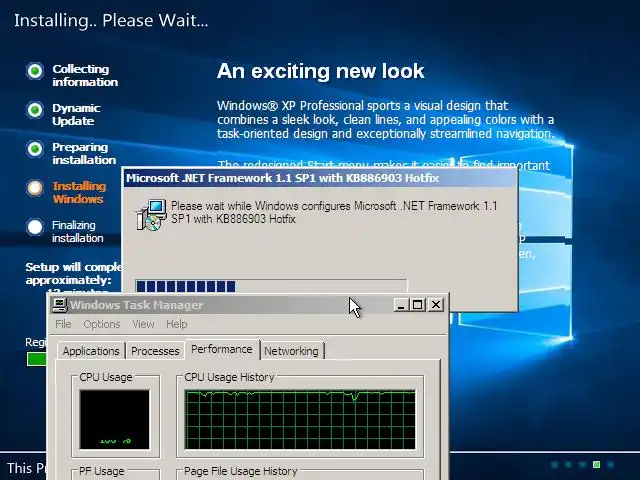Screen dimensions: 640x480
Task: Click the 'PF Usage' label
Action: (x=102, y=471)
